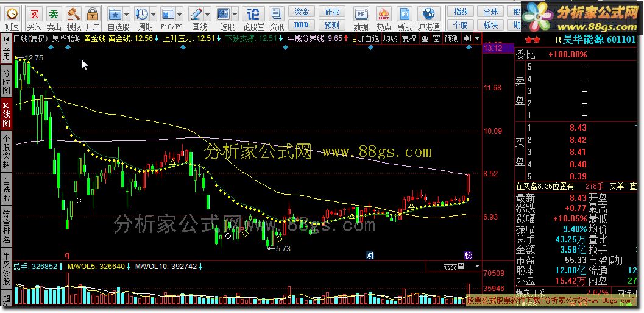Click the 全球 global button
The image size is (644, 313).
coord(490,12)
